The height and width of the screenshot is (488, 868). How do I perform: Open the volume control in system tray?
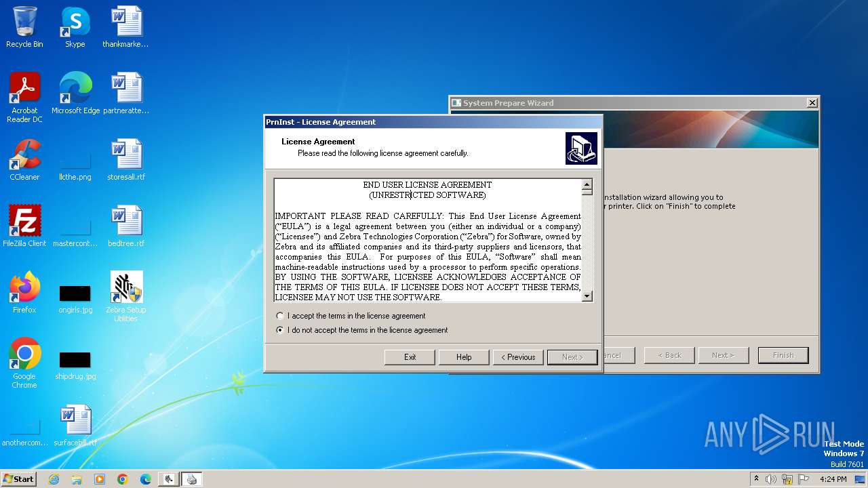coord(771,479)
